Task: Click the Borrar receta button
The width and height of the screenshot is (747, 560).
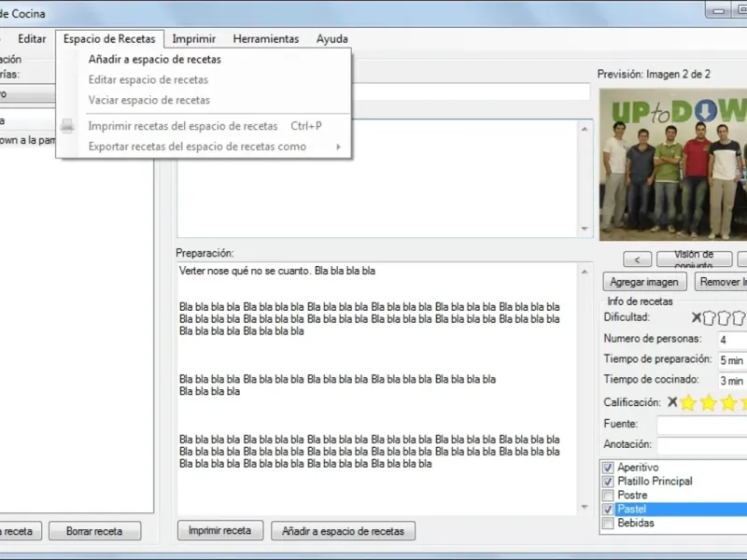Action: [94, 531]
